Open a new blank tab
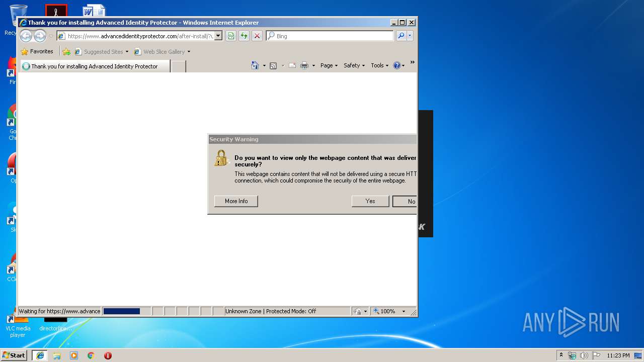This screenshot has width=644, height=362. [x=179, y=66]
